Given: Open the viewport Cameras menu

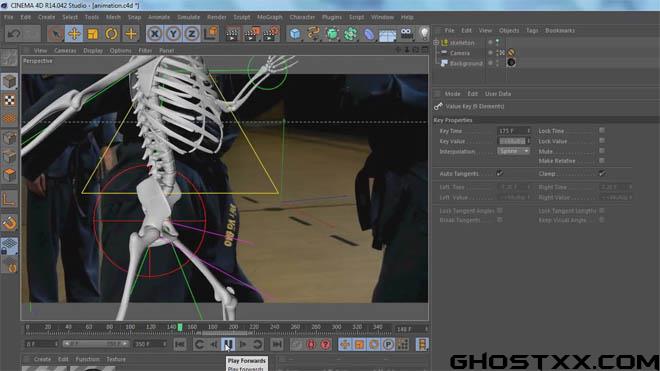Looking at the screenshot, I should pyautogui.click(x=65, y=51).
